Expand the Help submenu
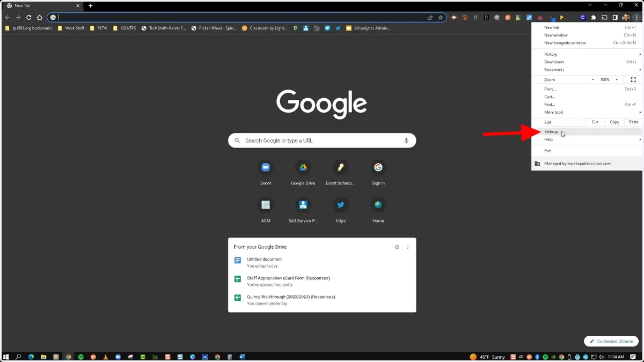 coord(587,139)
